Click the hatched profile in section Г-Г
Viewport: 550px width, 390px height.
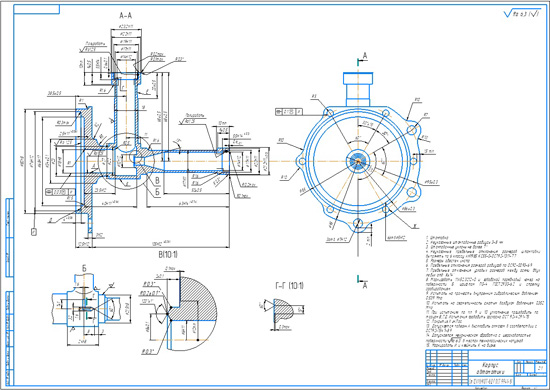pos(283,310)
